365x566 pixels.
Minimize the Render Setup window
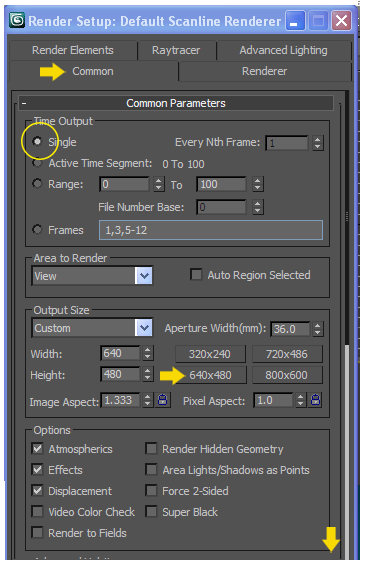click(295, 21)
